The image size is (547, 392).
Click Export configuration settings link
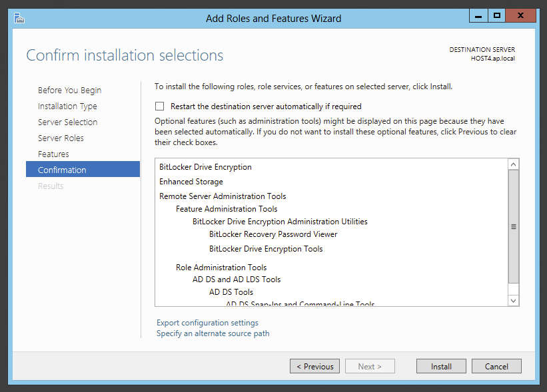(207, 323)
